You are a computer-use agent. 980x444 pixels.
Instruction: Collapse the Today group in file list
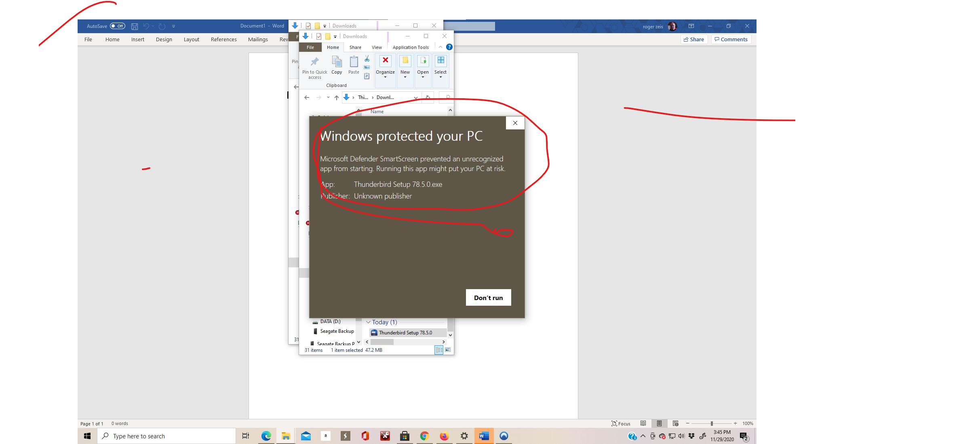(368, 322)
